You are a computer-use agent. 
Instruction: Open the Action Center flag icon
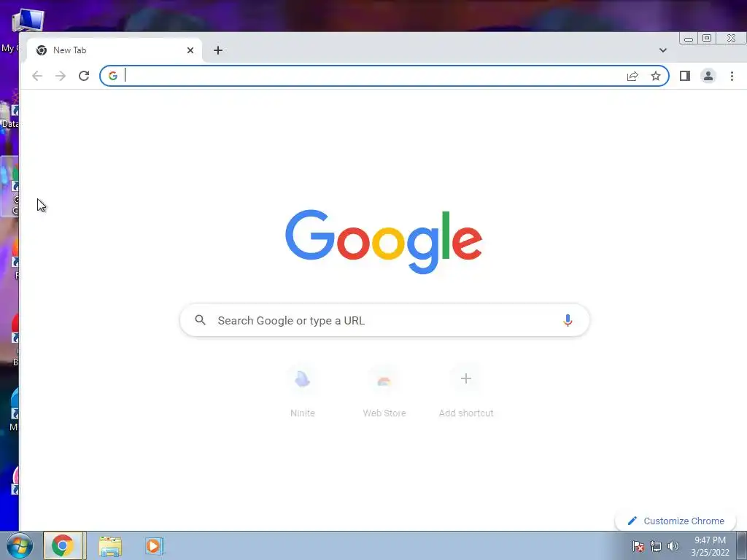[638, 546]
